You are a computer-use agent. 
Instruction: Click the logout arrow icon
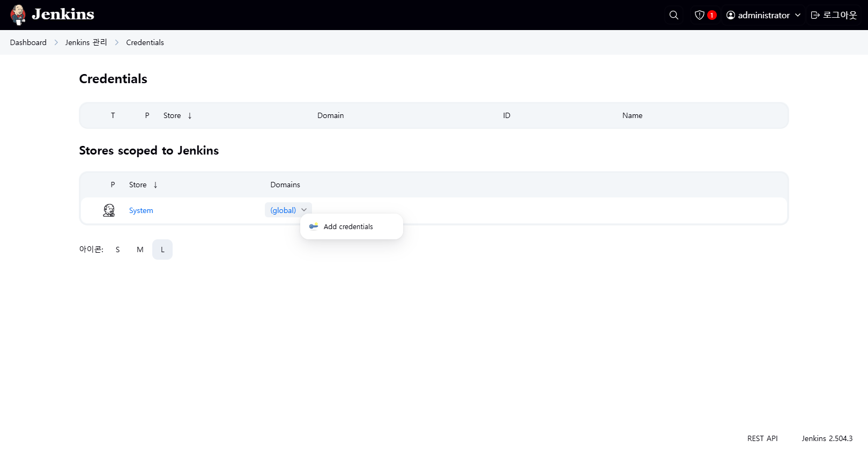click(x=815, y=15)
